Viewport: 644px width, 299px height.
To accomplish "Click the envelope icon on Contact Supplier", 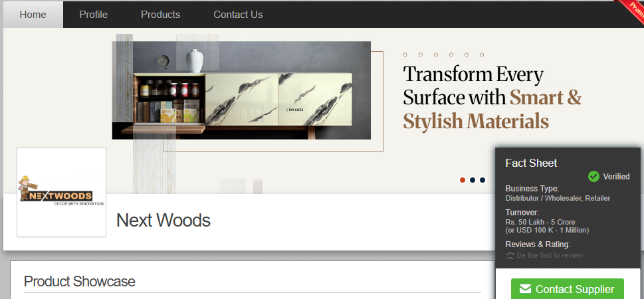I will [525, 289].
